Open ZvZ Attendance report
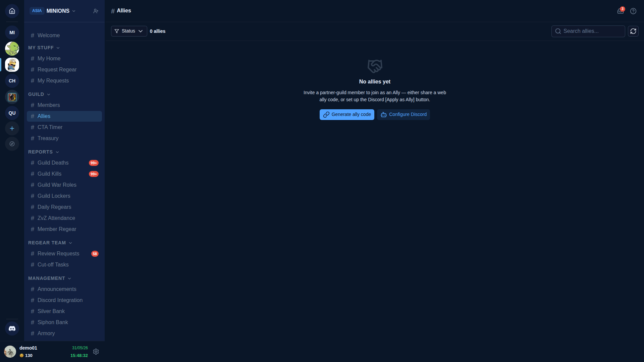The height and width of the screenshot is (362, 644). pyautogui.click(x=64, y=218)
